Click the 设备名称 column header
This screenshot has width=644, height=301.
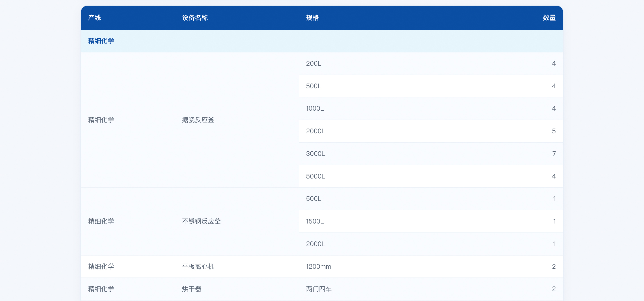(x=195, y=18)
